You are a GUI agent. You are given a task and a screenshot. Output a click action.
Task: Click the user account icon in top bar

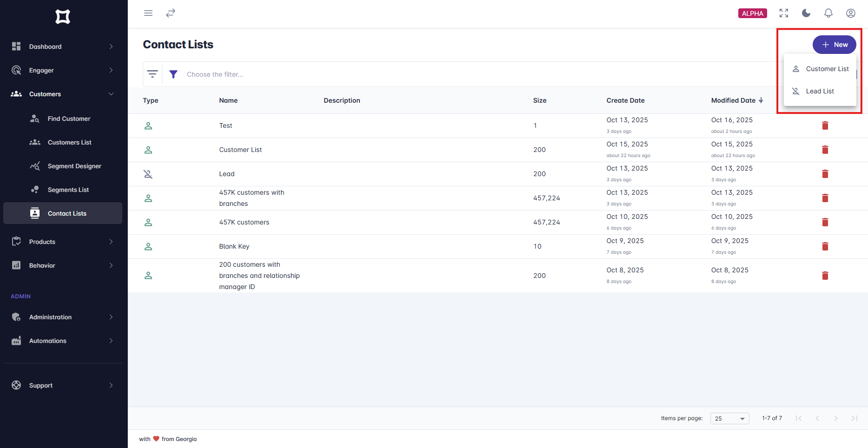(x=851, y=13)
